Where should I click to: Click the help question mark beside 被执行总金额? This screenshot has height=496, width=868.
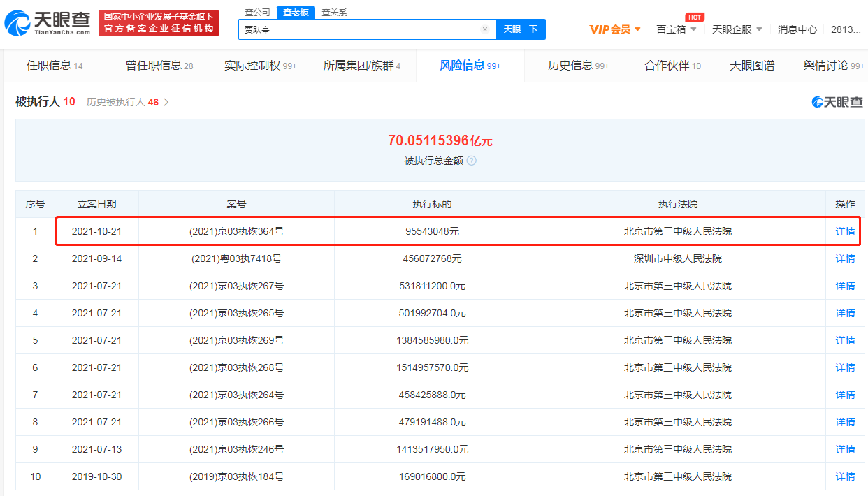point(472,161)
